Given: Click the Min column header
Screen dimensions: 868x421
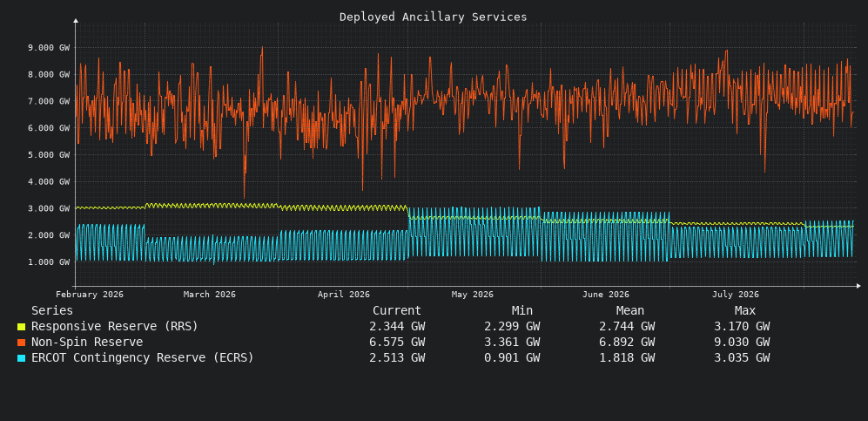Looking at the screenshot, I should (522, 310).
